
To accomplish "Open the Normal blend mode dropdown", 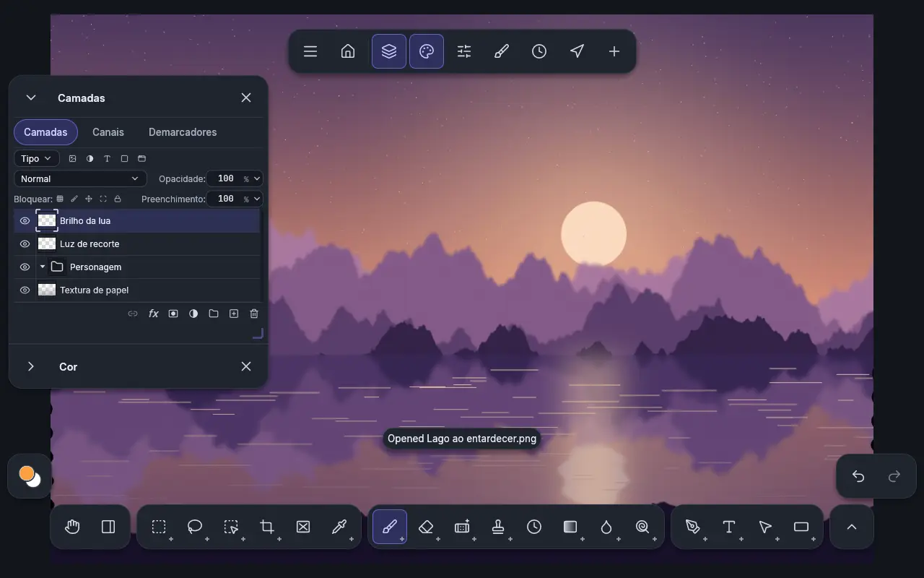I will coord(80,179).
